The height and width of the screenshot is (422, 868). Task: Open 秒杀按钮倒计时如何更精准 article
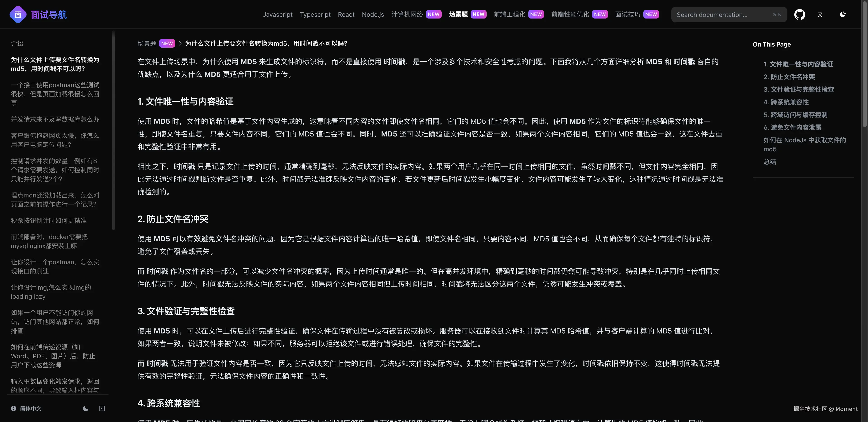pos(49,220)
